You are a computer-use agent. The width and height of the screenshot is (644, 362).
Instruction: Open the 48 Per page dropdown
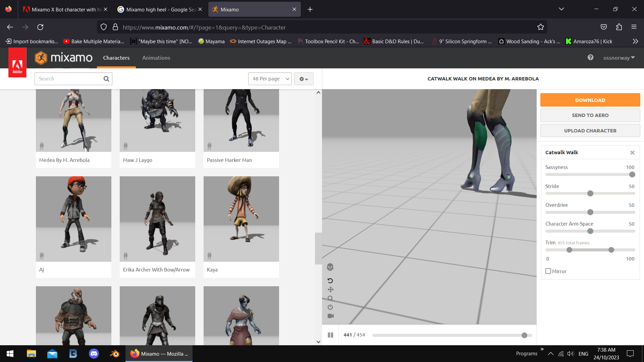tap(270, 79)
